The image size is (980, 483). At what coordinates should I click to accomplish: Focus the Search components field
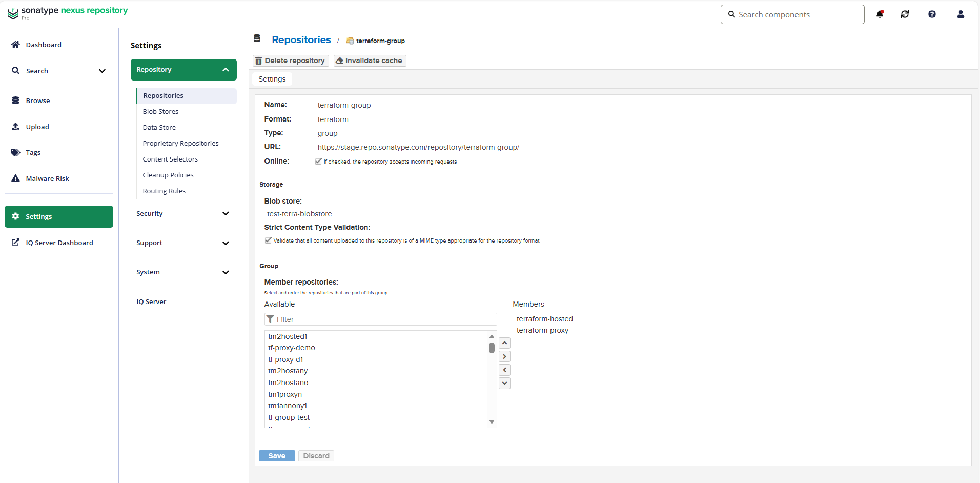(x=792, y=14)
